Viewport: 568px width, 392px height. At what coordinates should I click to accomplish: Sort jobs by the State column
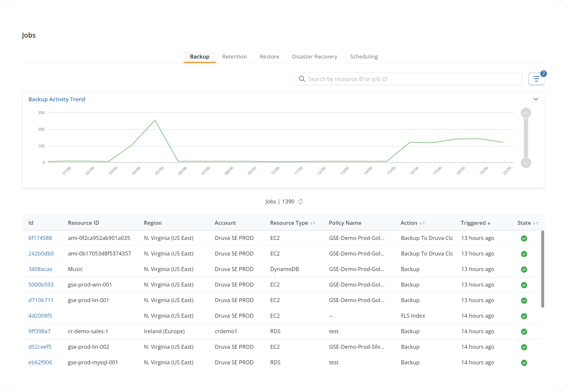(537, 223)
